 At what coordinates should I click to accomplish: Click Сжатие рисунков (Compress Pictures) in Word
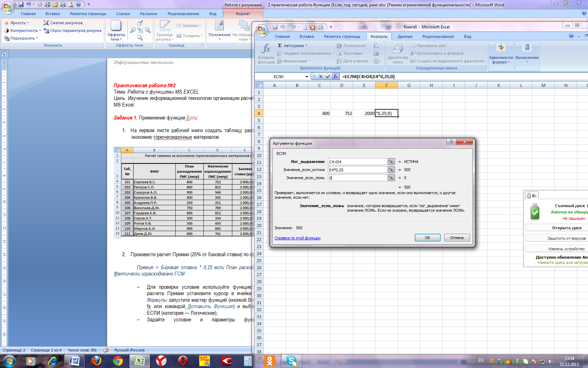coord(63,23)
